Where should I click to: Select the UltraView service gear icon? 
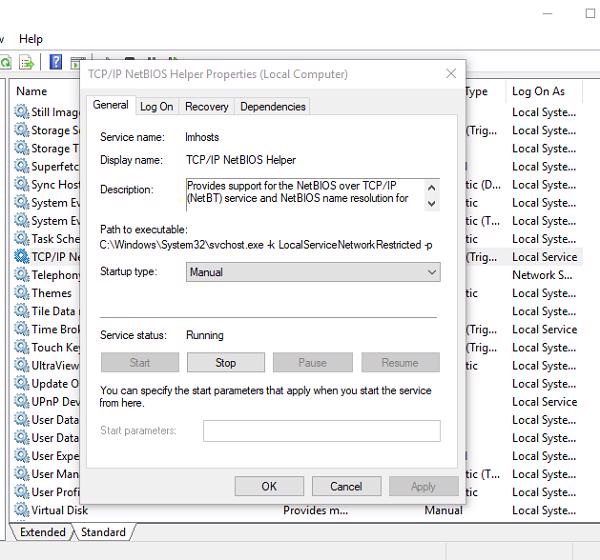pos(21,365)
